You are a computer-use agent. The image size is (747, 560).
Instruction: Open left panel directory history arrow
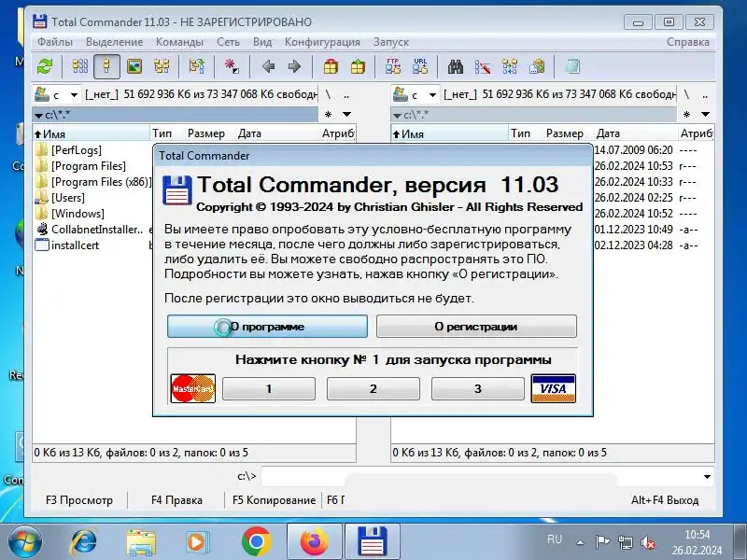347,114
